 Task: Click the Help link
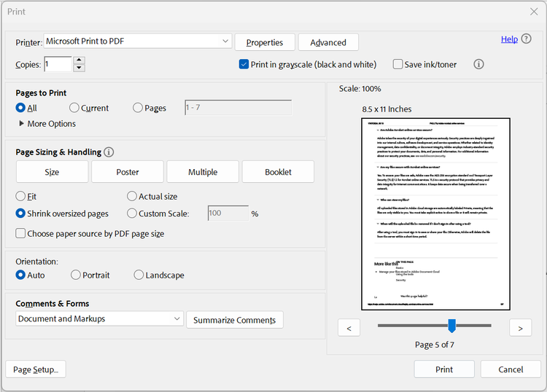[509, 39]
